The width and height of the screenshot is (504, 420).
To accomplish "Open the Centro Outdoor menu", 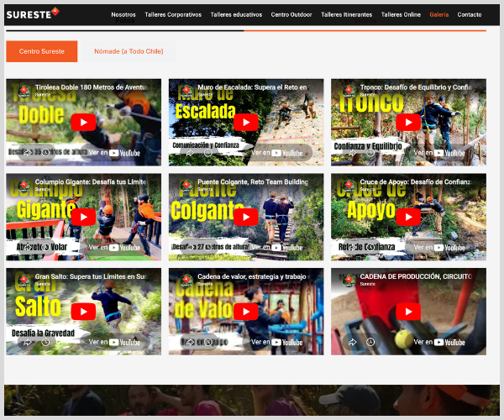I will 291,14.
